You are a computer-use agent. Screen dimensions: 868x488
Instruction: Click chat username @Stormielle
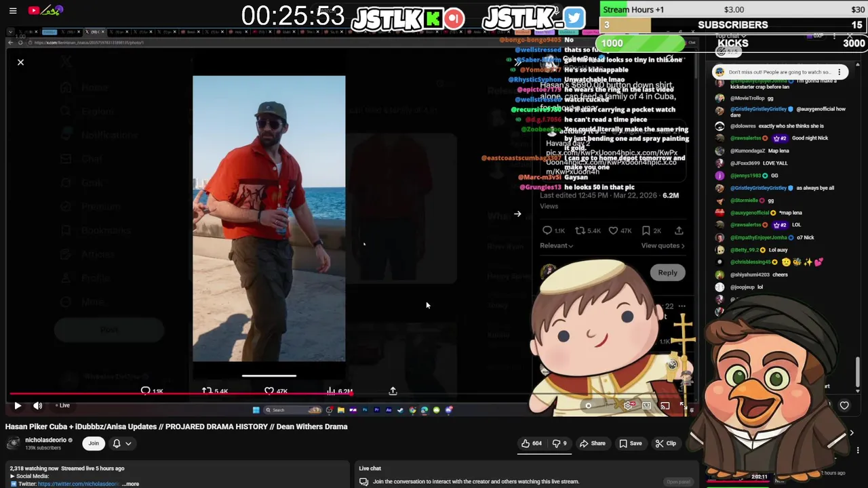[744, 201]
